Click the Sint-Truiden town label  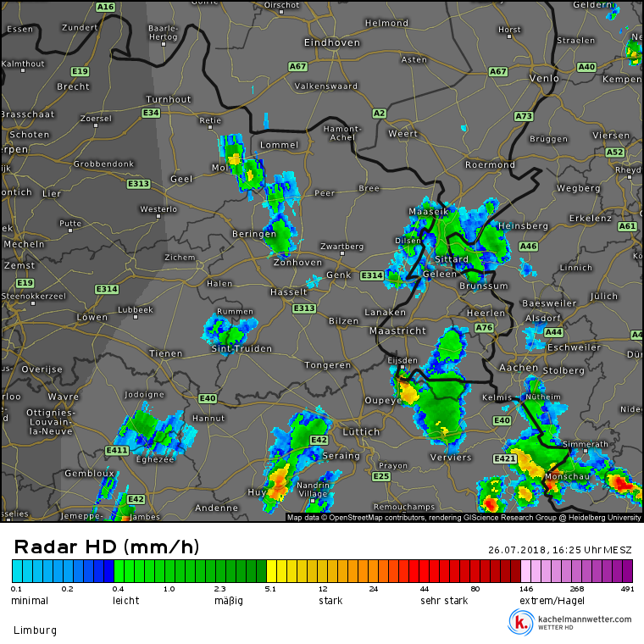[241, 349]
